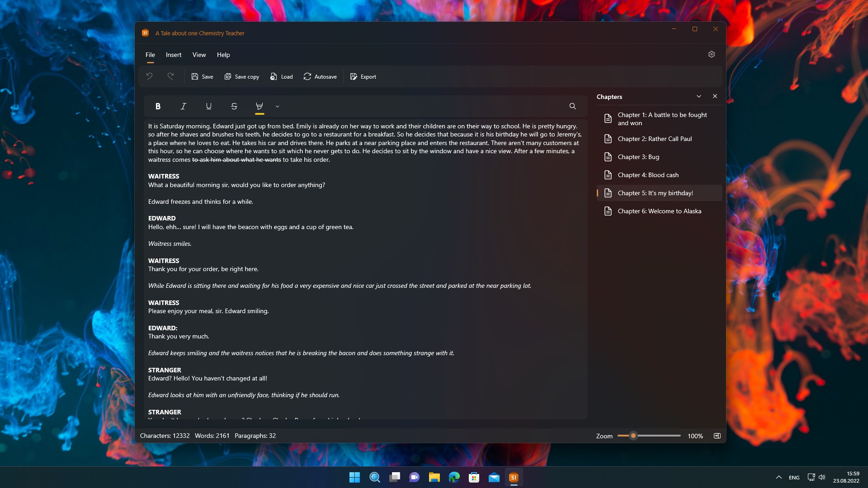Open settings gear icon
This screenshot has width=868, height=488.
pyautogui.click(x=711, y=54)
